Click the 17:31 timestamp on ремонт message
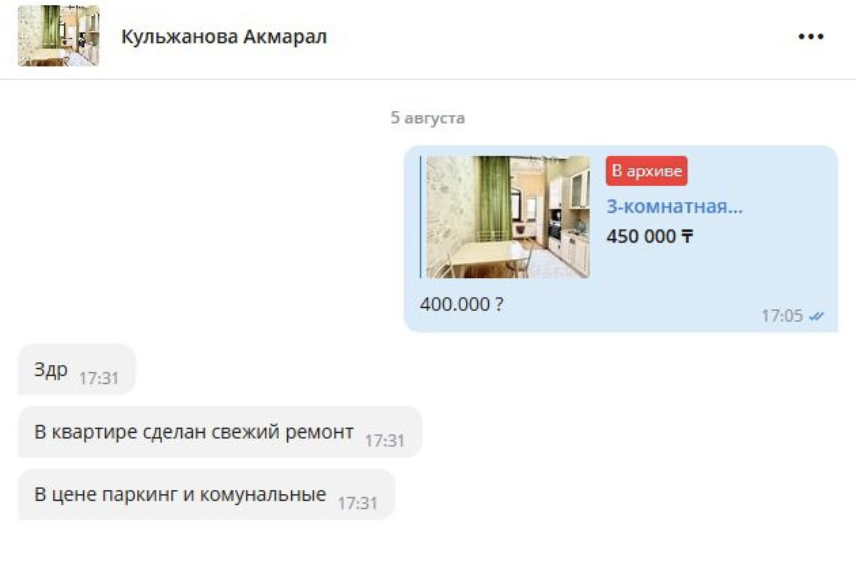 [x=385, y=440]
